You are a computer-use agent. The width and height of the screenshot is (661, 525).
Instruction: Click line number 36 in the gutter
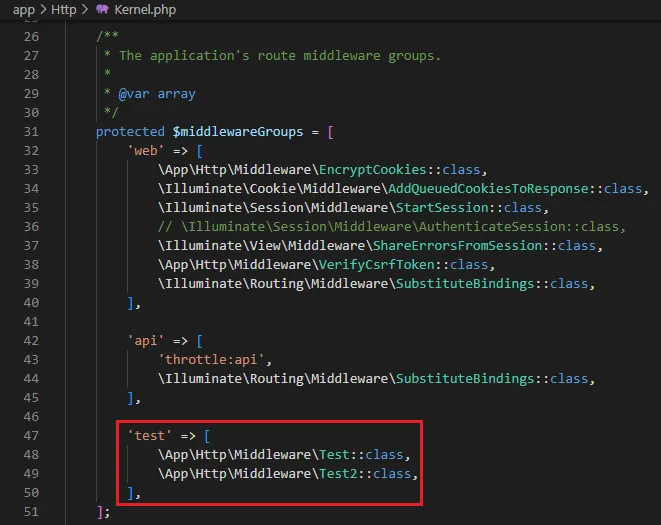[x=31, y=226]
